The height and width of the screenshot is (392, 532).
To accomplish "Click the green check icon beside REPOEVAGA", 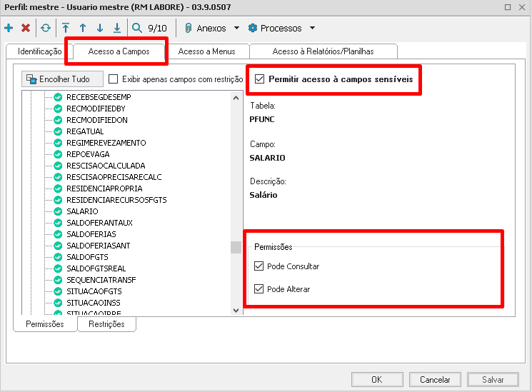I will pyautogui.click(x=58, y=154).
